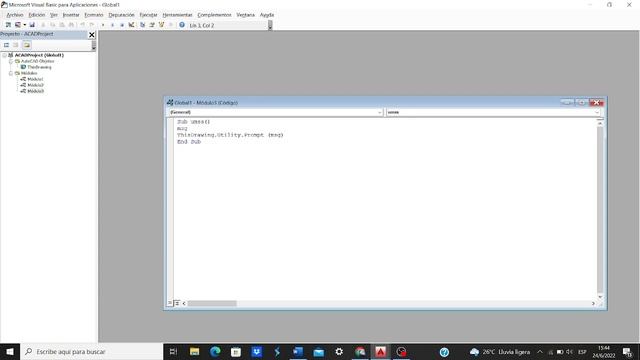The height and width of the screenshot is (360, 640).
Task: Click weather 26°C Lluvia ligera widget
Action: 500,351
